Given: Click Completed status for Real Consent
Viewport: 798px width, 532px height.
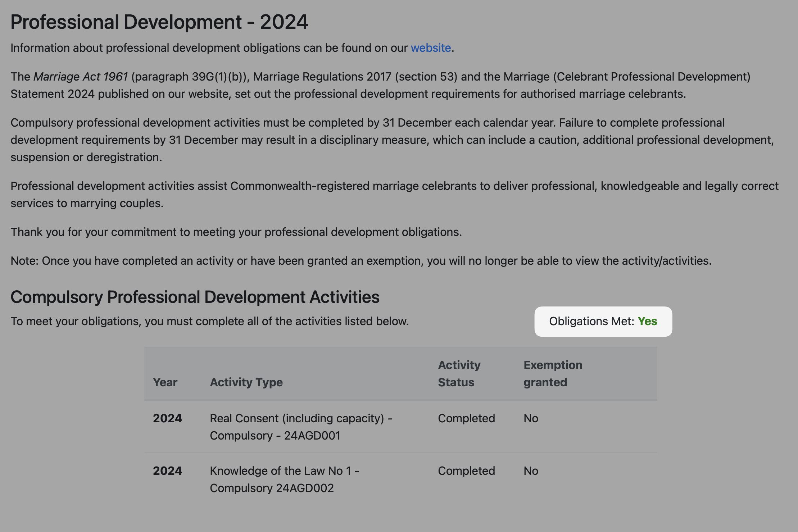Looking at the screenshot, I should click(466, 418).
